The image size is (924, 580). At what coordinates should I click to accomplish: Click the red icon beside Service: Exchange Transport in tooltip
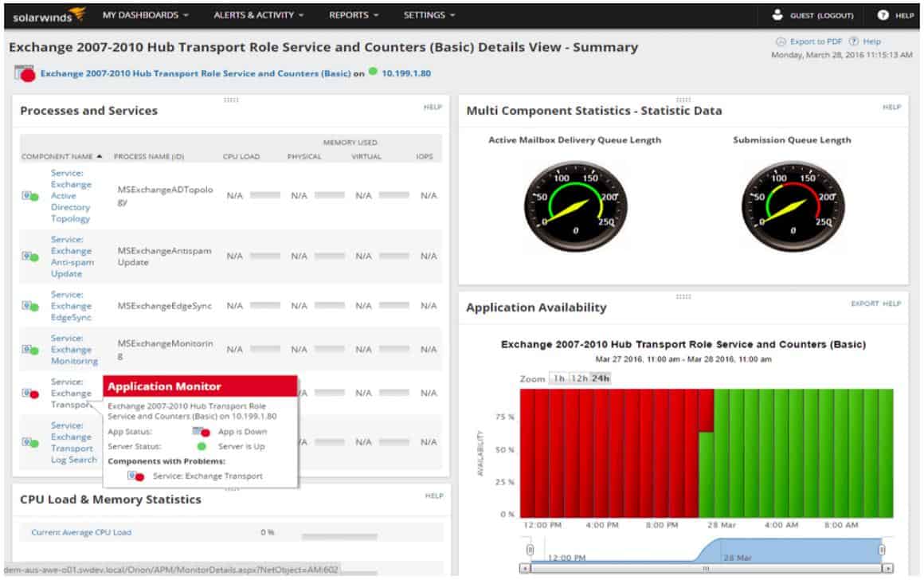(136, 476)
